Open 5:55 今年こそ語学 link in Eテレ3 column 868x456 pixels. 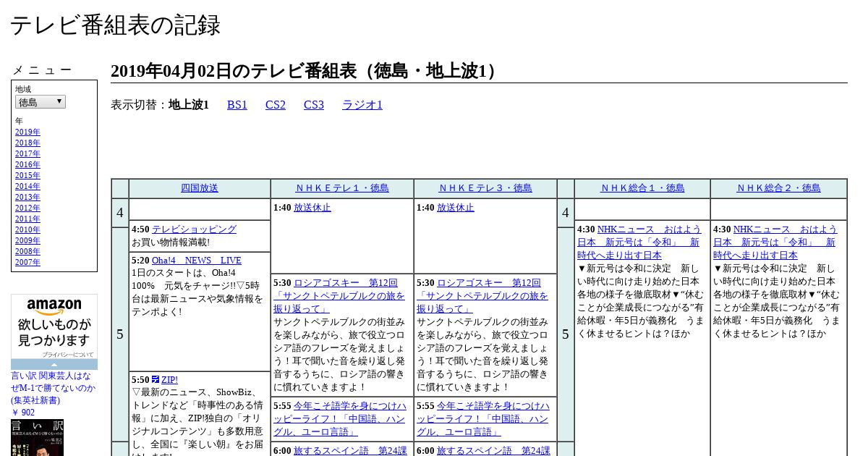pos(484,419)
